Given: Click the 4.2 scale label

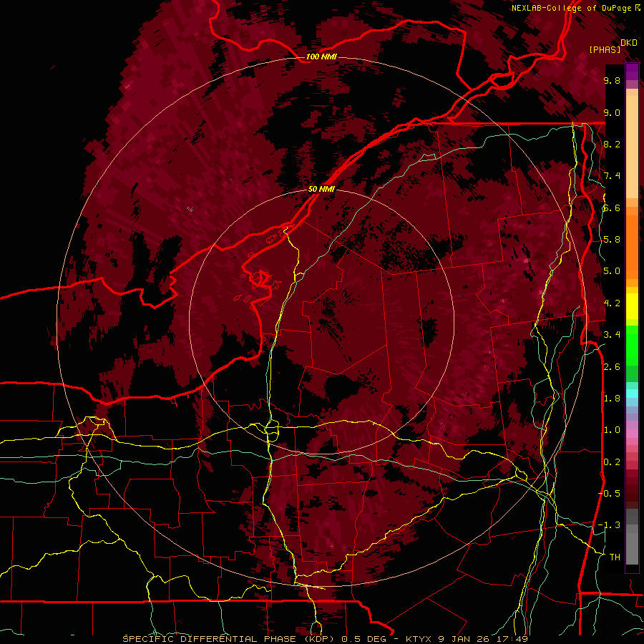Looking at the screenshot, I should coord(612,303).
